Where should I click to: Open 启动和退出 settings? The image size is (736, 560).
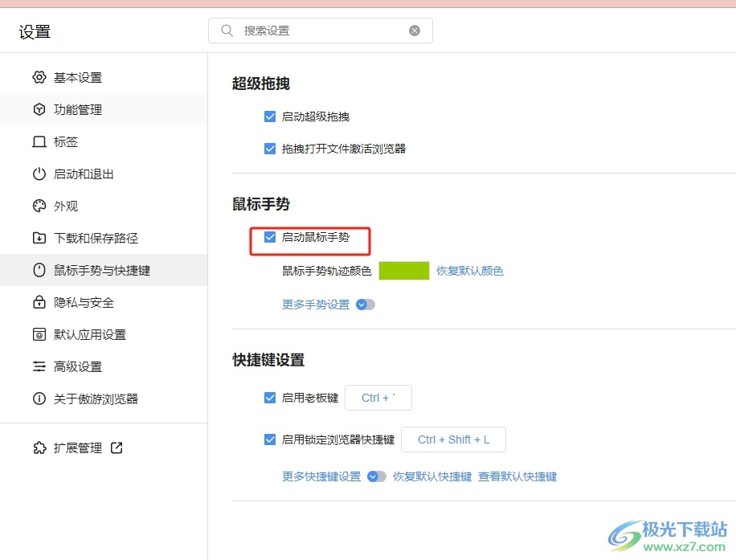pos(104,174)
